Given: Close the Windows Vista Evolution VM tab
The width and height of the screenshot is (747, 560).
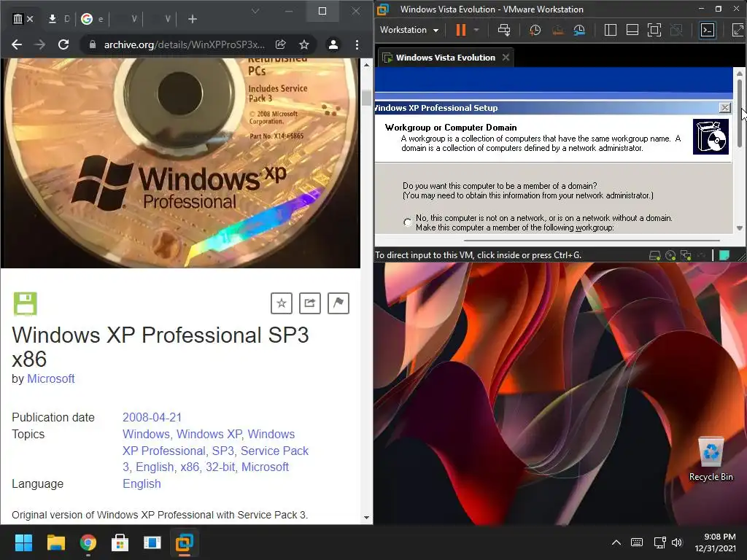Looking at the screenshot, I should pos(506,58).
